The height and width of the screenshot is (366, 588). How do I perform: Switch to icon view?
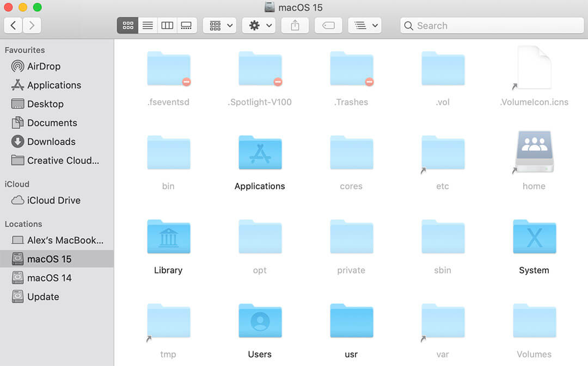click(128, 26)
